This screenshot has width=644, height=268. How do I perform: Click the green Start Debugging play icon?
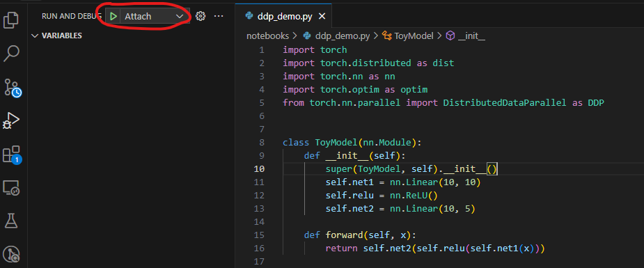coord(113,17)
